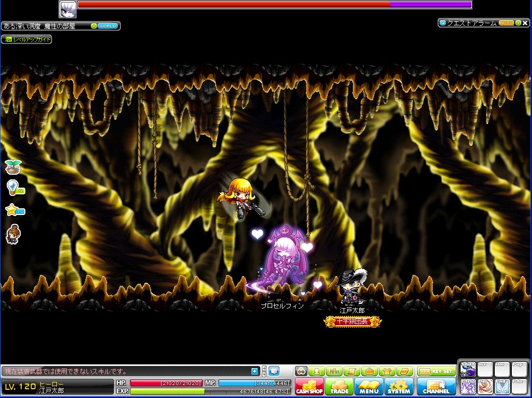The width and height of the screenshot is (532, 398).
Task: Select the empty Hm quickslot
Action: click(x=503, y=370)
